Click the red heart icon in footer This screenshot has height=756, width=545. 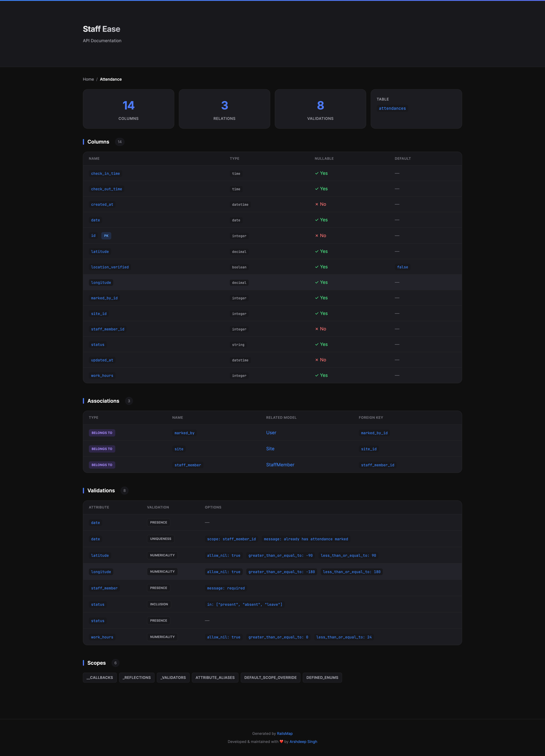[x=281, y=741]
